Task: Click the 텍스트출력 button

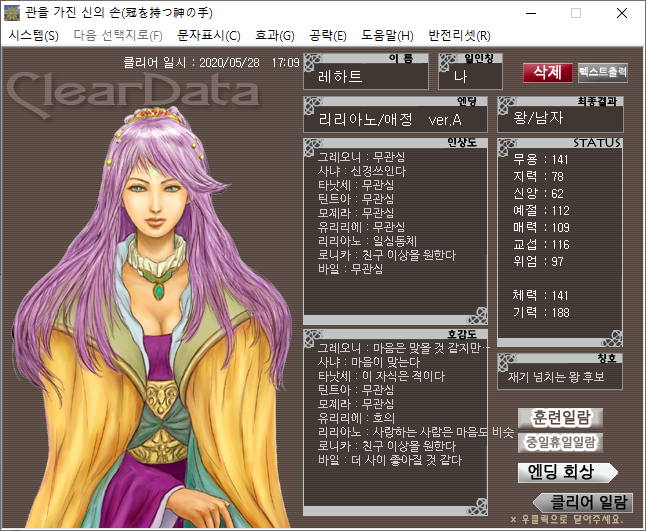Action: point(603,73)
